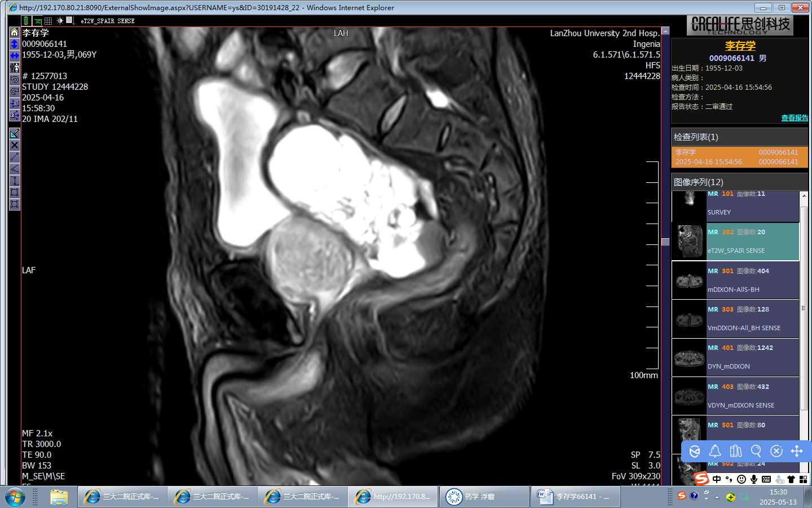Screen dimensions: 812x508
Task: Select the rectangle ROI tool
Action: [15, 192]
